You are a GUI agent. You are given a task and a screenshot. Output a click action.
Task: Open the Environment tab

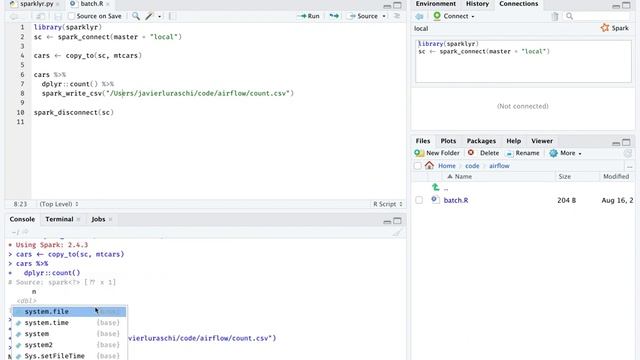[x=436, y=4]
